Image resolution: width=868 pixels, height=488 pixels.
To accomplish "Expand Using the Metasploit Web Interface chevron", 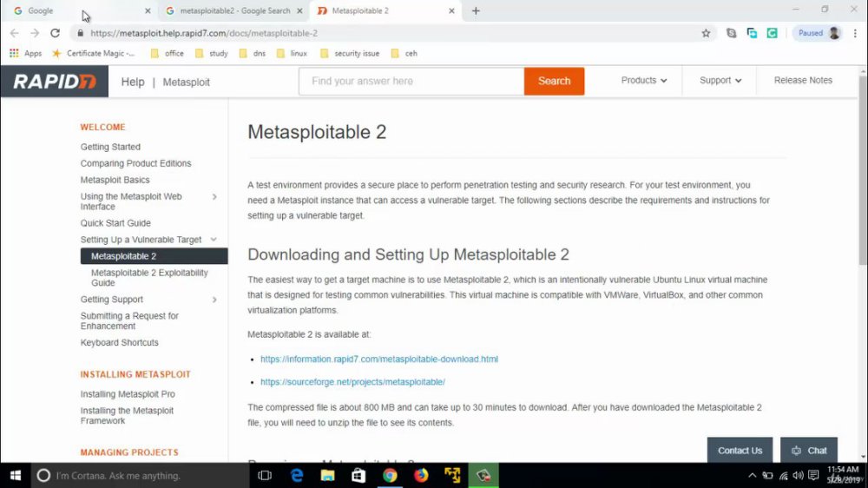I will click(x=214, y=196).
